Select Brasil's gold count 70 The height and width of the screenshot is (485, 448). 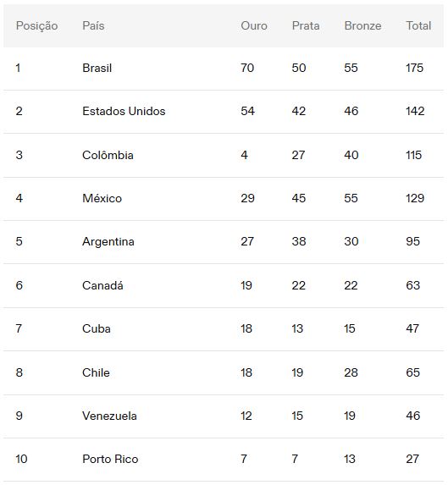tap(247, 68)
